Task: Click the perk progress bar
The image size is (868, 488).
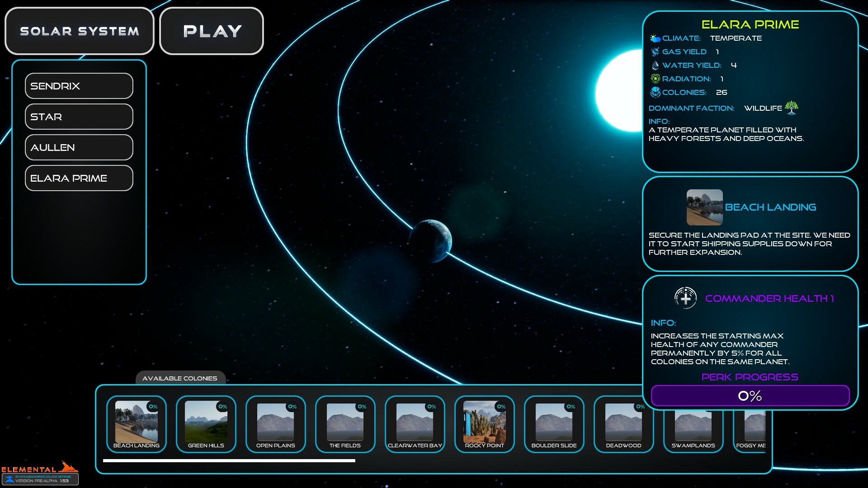Action: (x=750, y=396)
